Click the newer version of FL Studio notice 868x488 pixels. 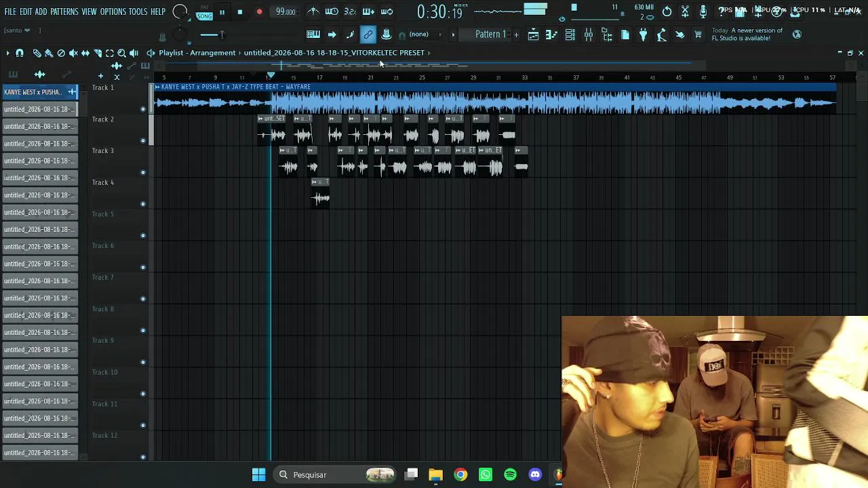748,35
